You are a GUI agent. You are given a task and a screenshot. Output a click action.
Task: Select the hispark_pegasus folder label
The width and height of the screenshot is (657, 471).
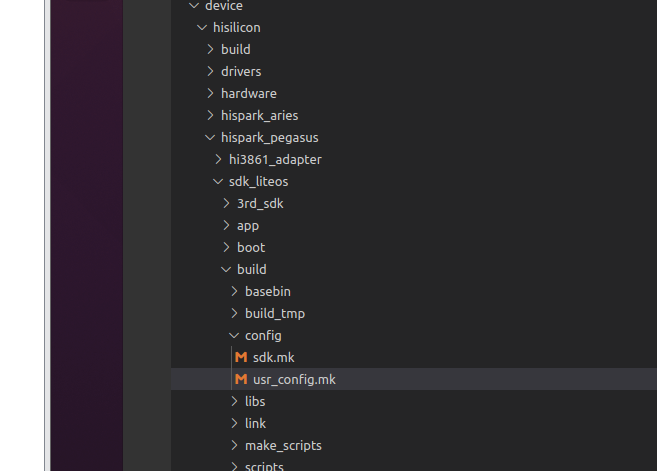pyautogui.click(x=269, y=137)
